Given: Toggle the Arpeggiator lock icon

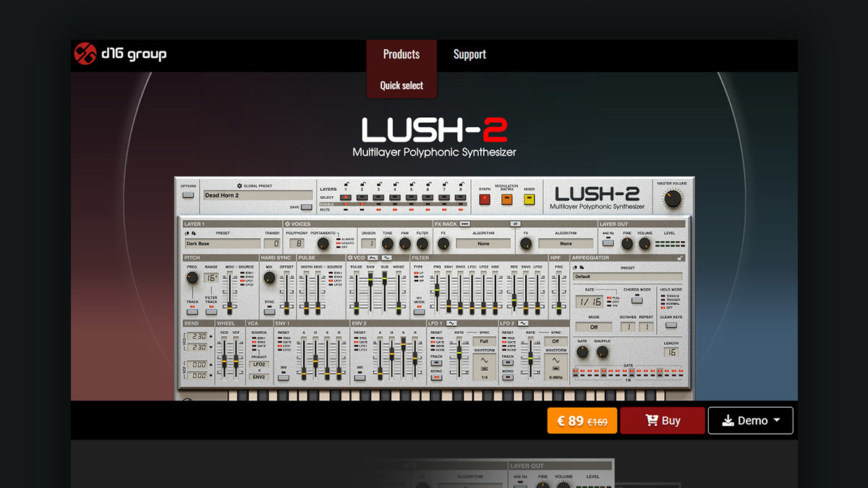Looking at the screenshot, I should coord(679,258).
